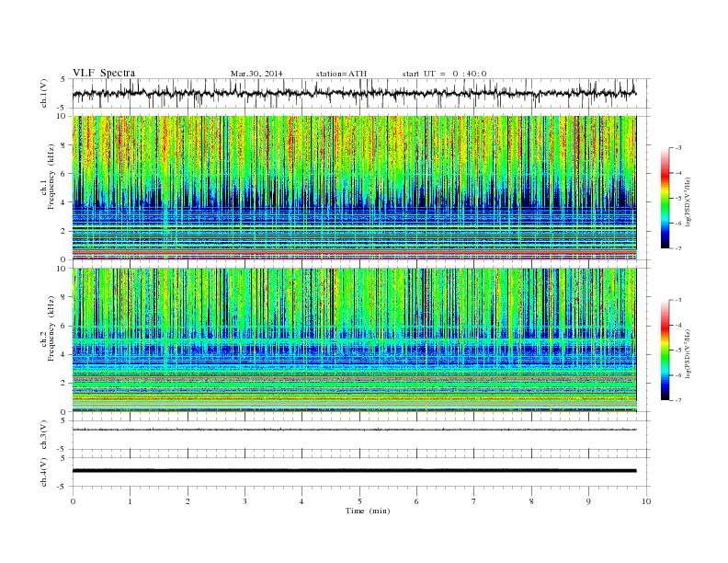The width and height of the screenshot is (728, 563).
Task: Click inside the ch.2 spectrogram panel
Action: click(x=354, y=339)
